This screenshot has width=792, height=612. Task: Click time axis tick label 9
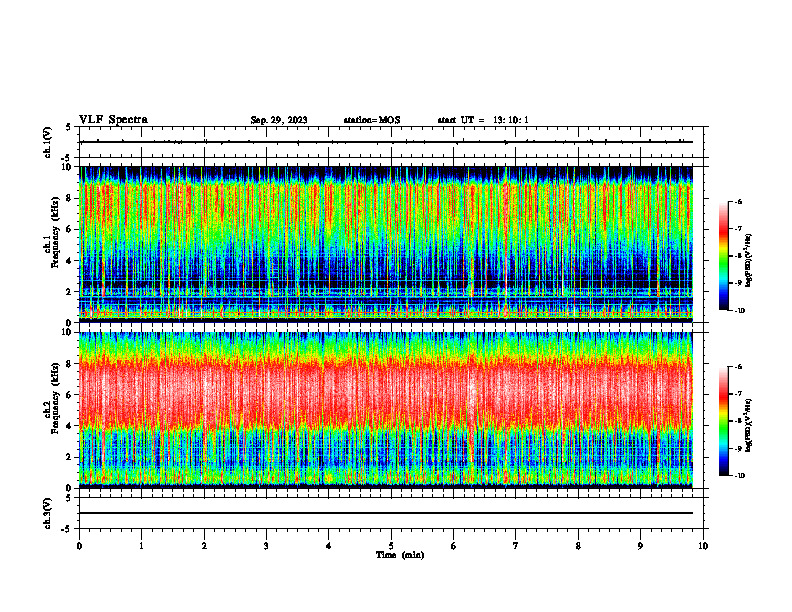(640, 546)
